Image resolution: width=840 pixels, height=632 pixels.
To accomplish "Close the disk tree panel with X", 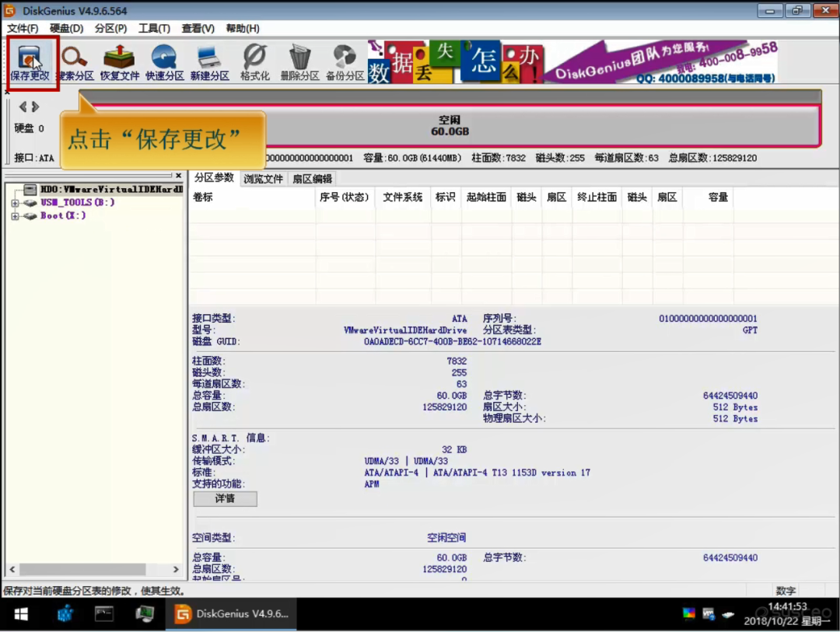I will 178,176.
